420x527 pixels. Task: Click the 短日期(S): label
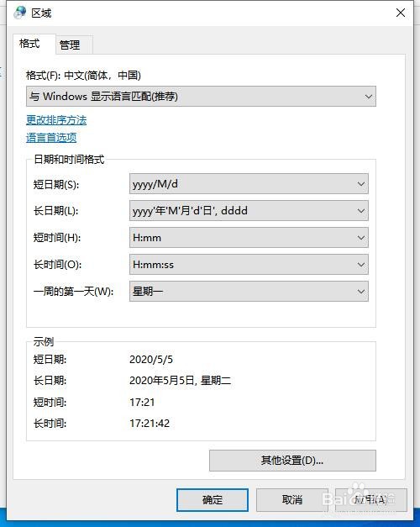(x=56, y=184)
